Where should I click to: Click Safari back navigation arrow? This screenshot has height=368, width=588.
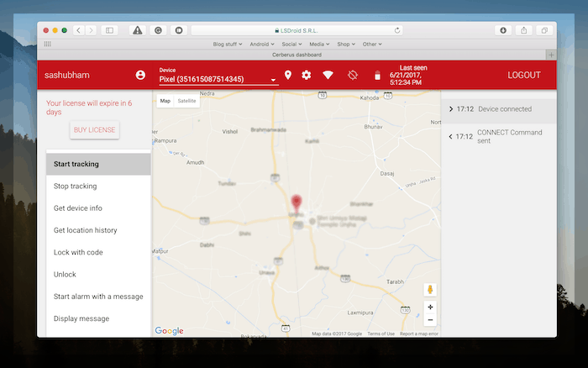click(x=78, y=30)
